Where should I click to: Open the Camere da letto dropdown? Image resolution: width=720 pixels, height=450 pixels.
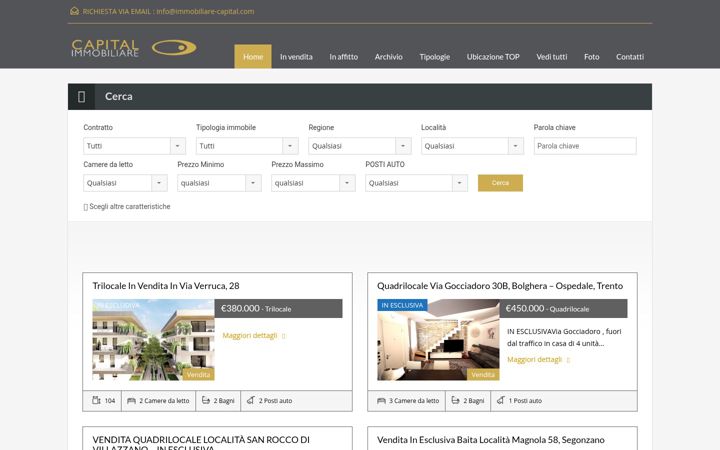[125, 183]
